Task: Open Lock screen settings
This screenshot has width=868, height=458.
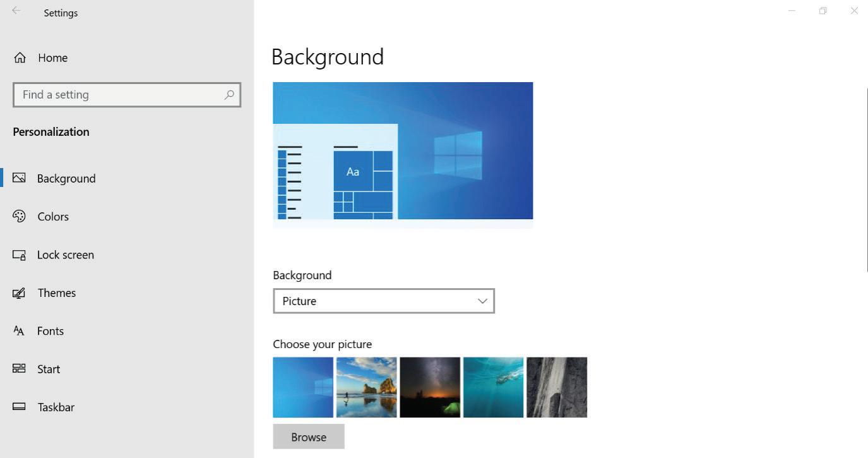Action: pyautogui.click(x=127, y=255)
